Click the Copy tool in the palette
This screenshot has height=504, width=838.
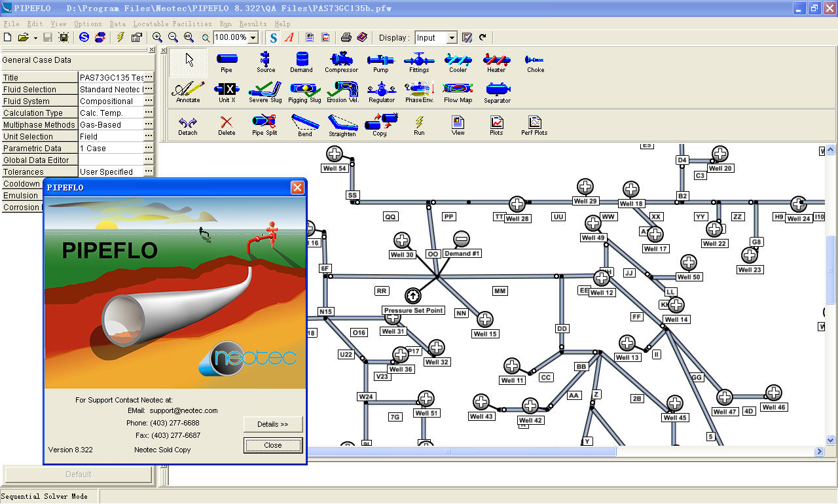click(380, 125)
